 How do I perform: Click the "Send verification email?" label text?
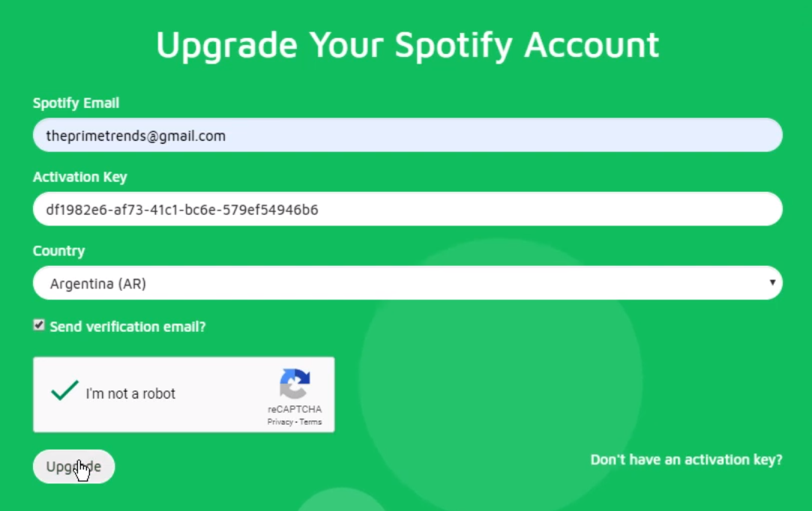click(127, 326)
